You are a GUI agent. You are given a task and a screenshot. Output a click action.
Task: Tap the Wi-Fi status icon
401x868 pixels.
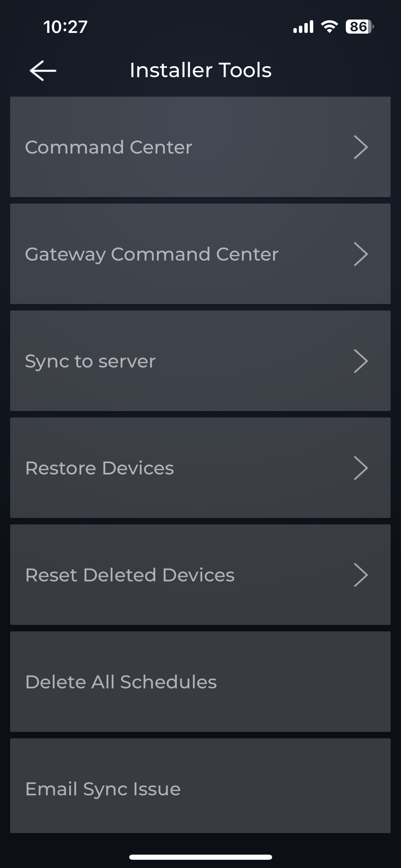click(329, 27)
